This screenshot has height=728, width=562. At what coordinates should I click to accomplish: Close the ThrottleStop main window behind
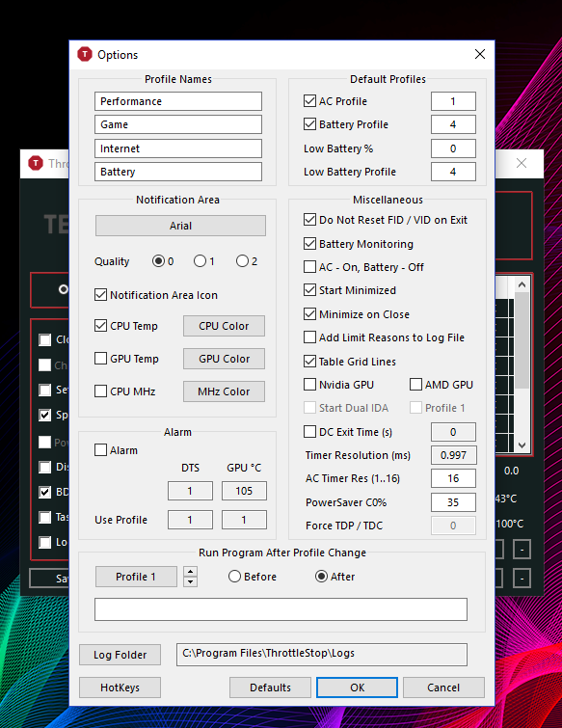click(x=522, y=163)
